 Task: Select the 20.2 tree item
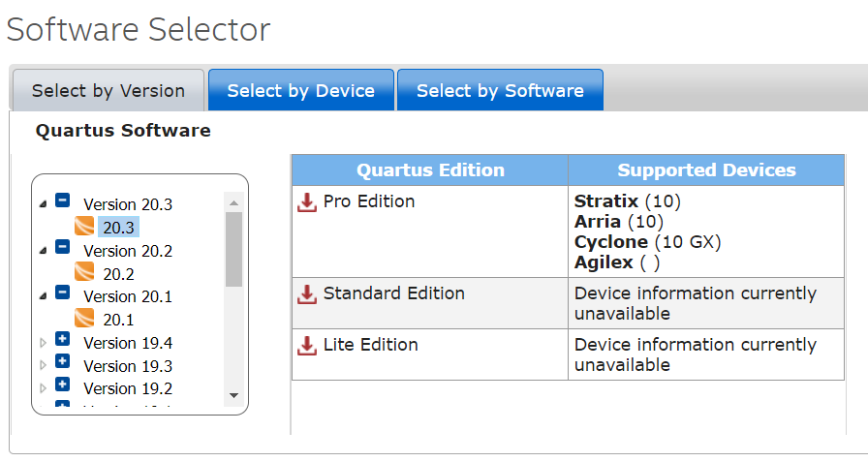[118, 274]
